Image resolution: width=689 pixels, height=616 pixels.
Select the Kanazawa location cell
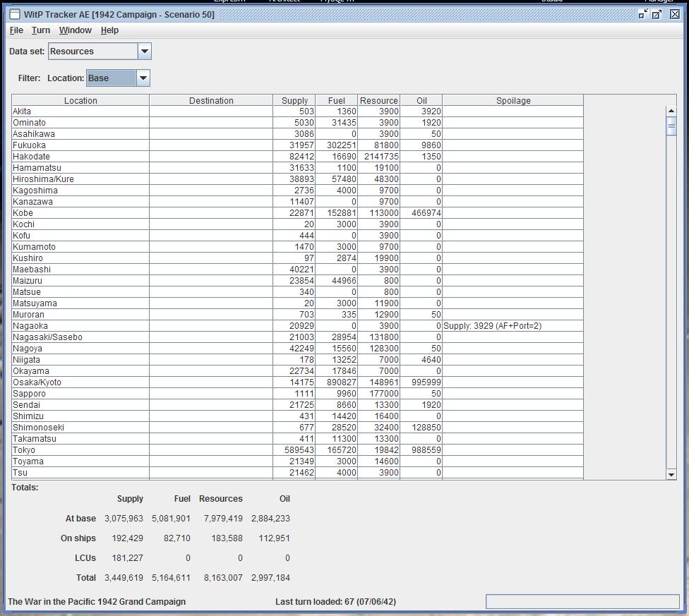coord(80,202)
